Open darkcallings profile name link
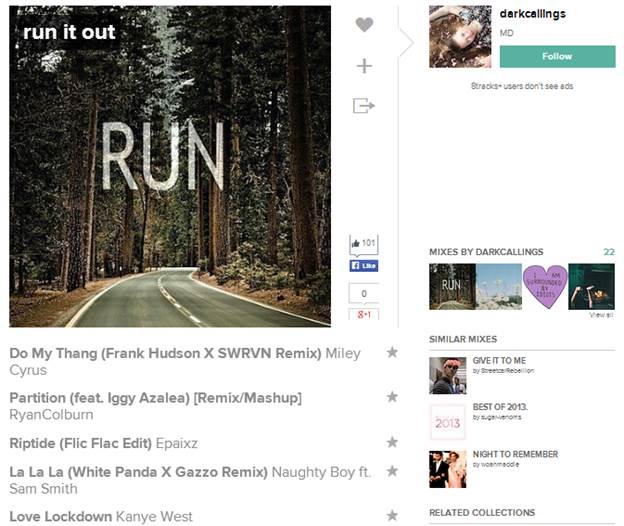624x526 pixels. (532, 14)
